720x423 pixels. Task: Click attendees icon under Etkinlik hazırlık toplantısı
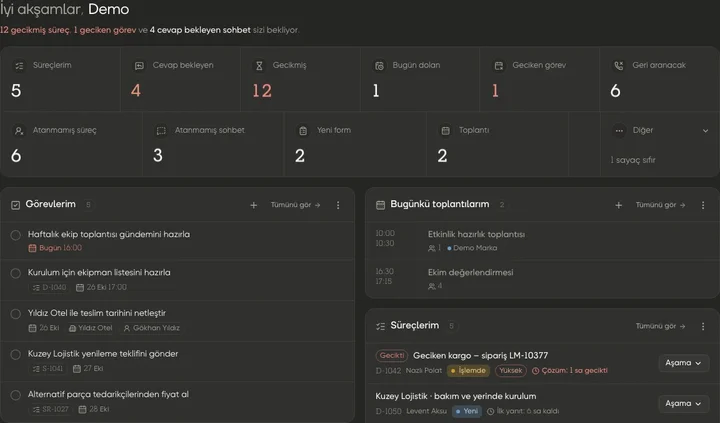432,248
